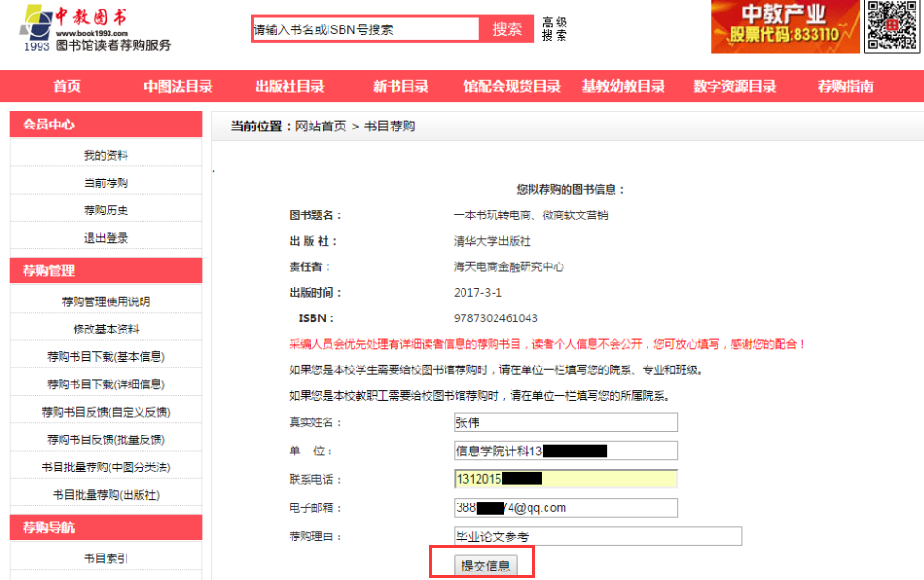The image size is (924, 580).
Task: Open 我的资料 in sidebar
Action: pyautogui.click(x=106, y=155)
